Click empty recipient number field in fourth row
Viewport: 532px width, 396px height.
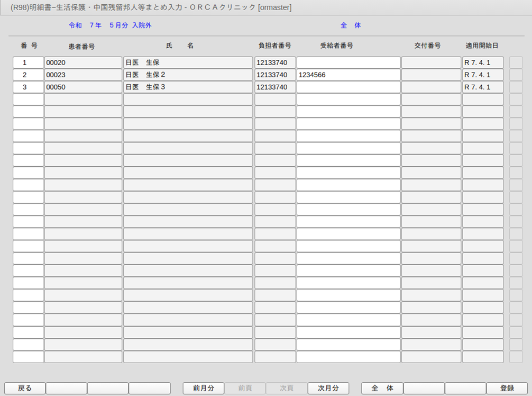point(348,99)
